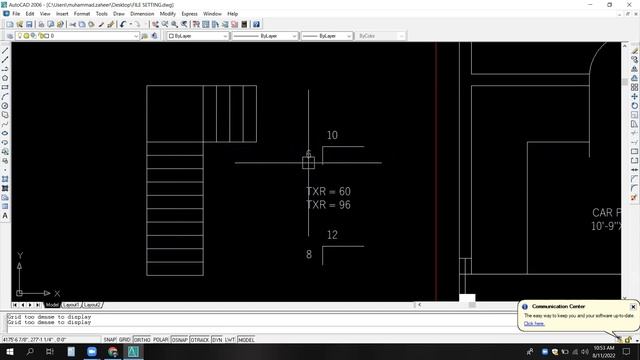Select the Rectangle draw tool
640x360 pixels.
pyautogui.click(x=5, y=87)
